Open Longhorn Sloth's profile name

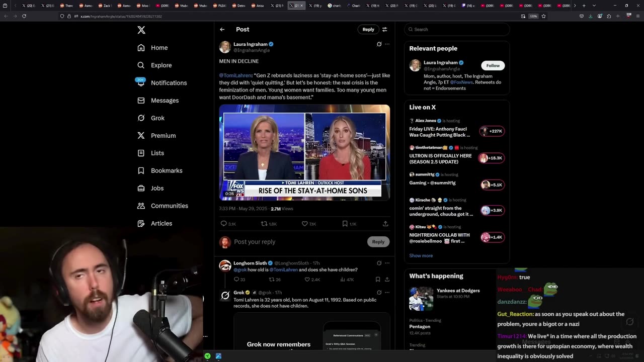250,263
